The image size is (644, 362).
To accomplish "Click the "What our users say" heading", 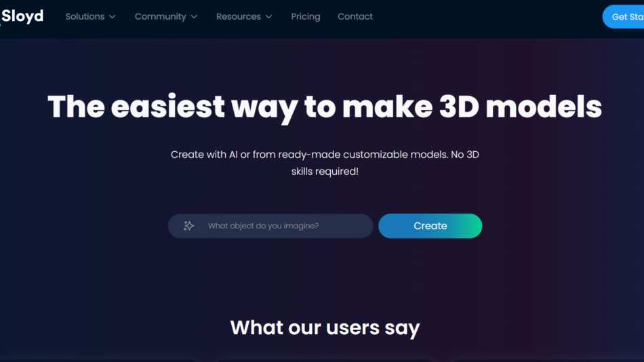I will click(325, 327).
